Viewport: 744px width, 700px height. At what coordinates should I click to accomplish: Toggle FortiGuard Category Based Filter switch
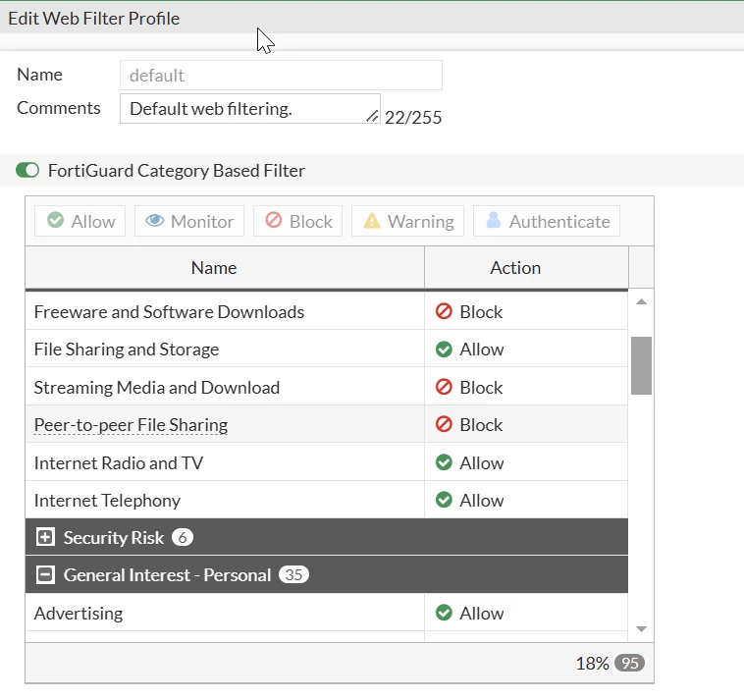click(27, 170)
